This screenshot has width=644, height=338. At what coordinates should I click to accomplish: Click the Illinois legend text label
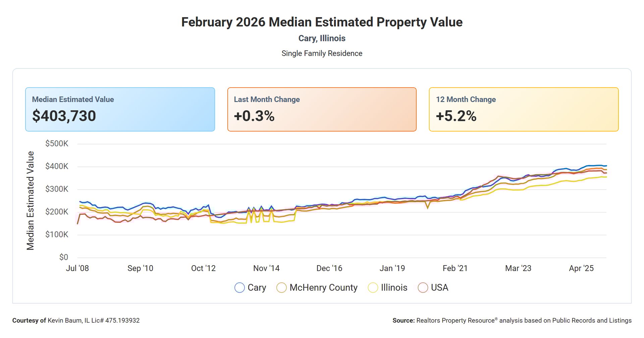394,288
